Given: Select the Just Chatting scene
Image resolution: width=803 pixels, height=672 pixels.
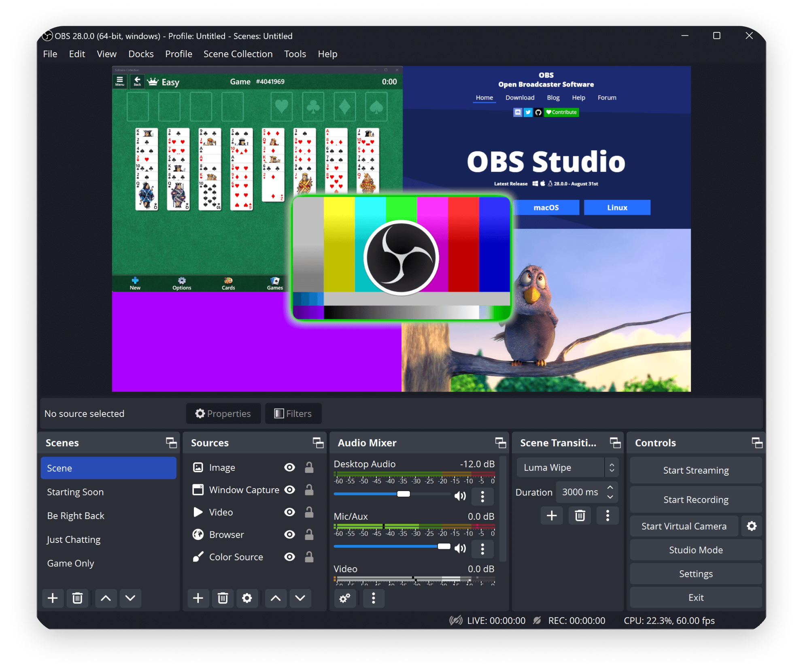Looking at the screenshot, I should pyautogui.click(x=108, y=539).
